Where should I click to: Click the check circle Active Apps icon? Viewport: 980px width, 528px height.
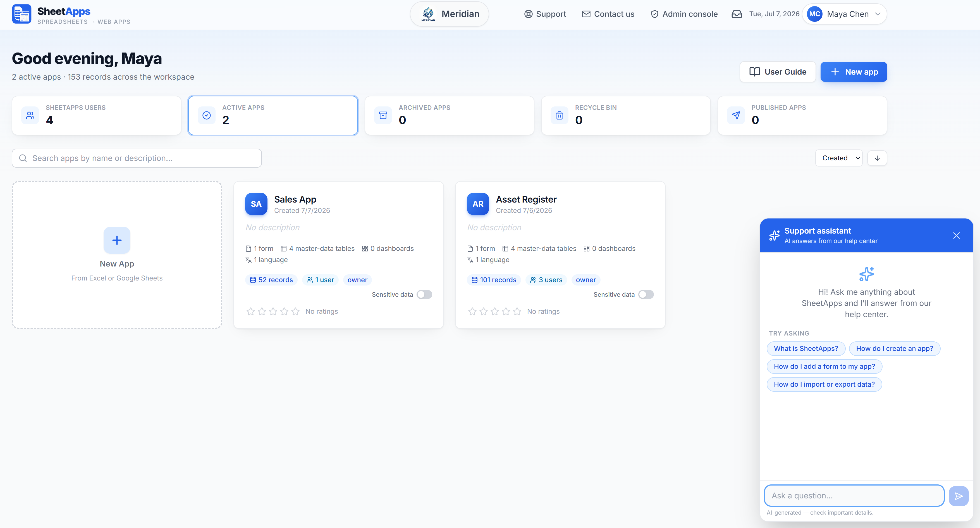[x=207, y=115]
